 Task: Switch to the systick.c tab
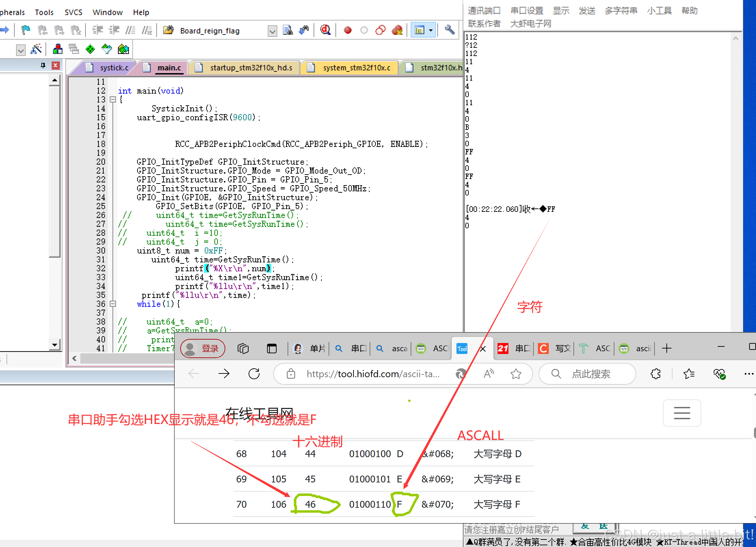click(114, 68)
